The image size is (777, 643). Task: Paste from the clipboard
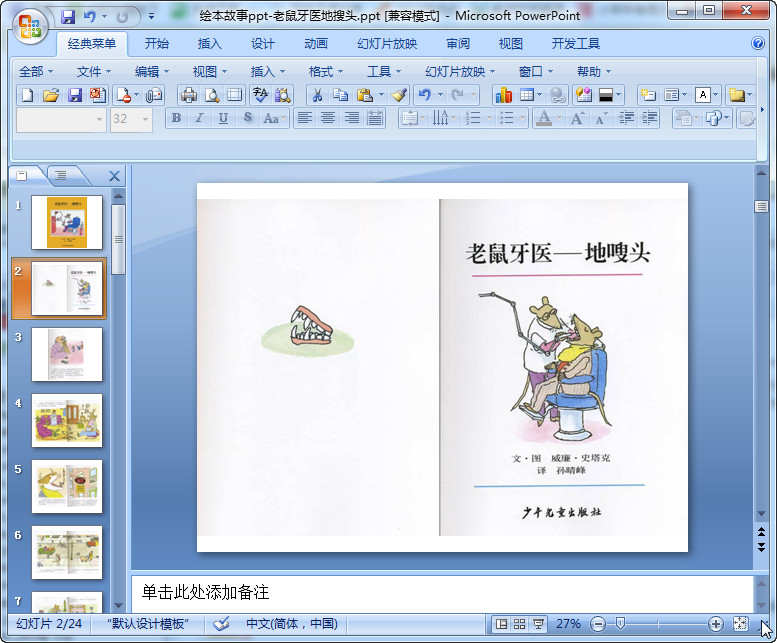pos(364,95)
